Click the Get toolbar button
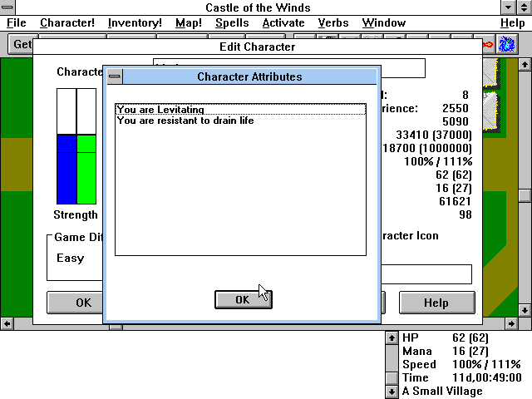The width and height of the screenshot is (532, 399). coord(21,44)
